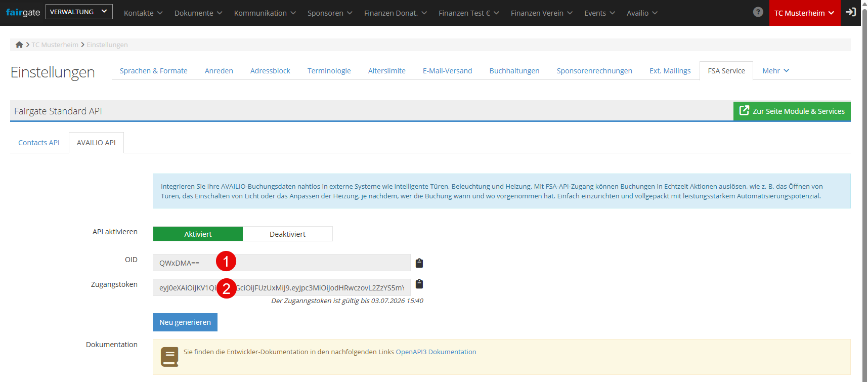Viewport: 868px width, 382px height.
Task: Expand the Kontakte menu
Action: pos(143,13)
